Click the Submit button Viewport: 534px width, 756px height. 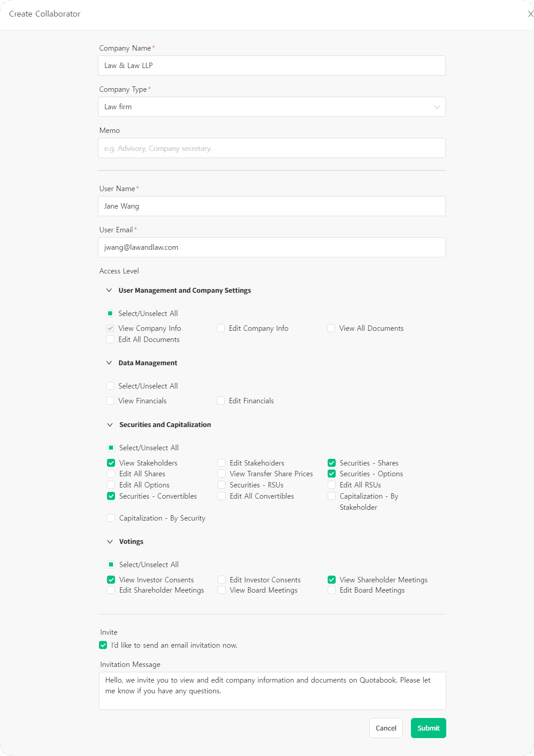coord(427,728)
